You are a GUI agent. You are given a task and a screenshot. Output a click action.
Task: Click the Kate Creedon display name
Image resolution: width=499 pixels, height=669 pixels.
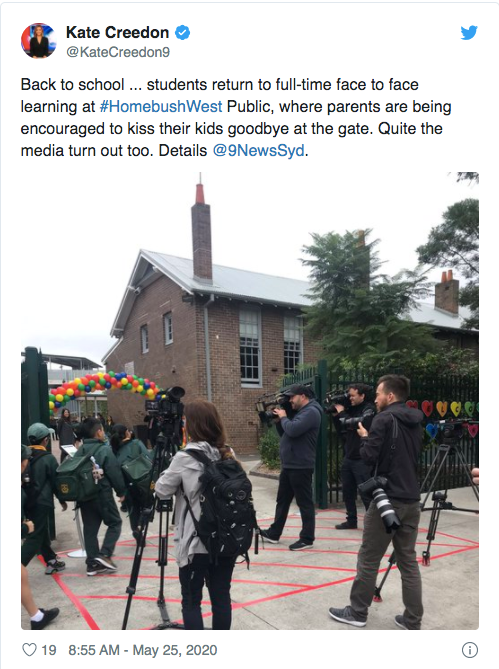point(117,32)
